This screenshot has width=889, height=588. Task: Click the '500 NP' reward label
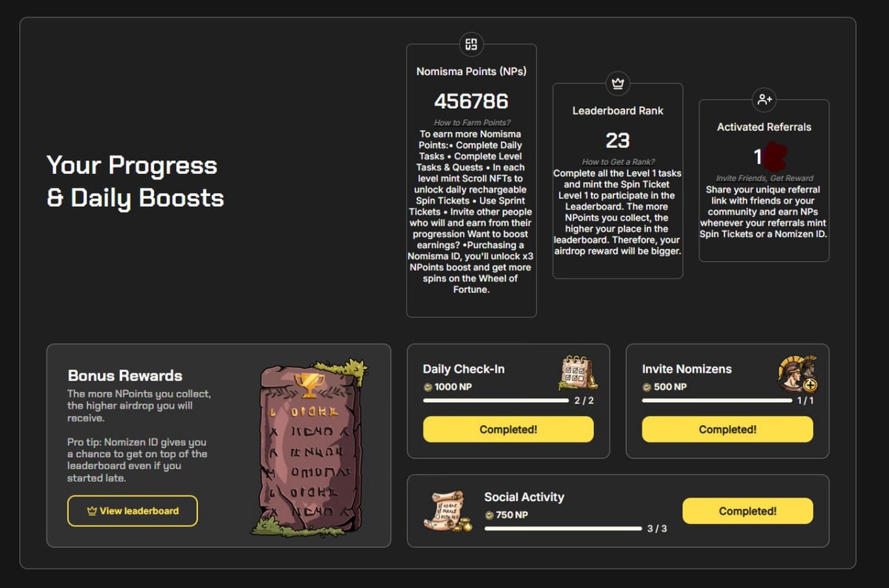point(670,387)
